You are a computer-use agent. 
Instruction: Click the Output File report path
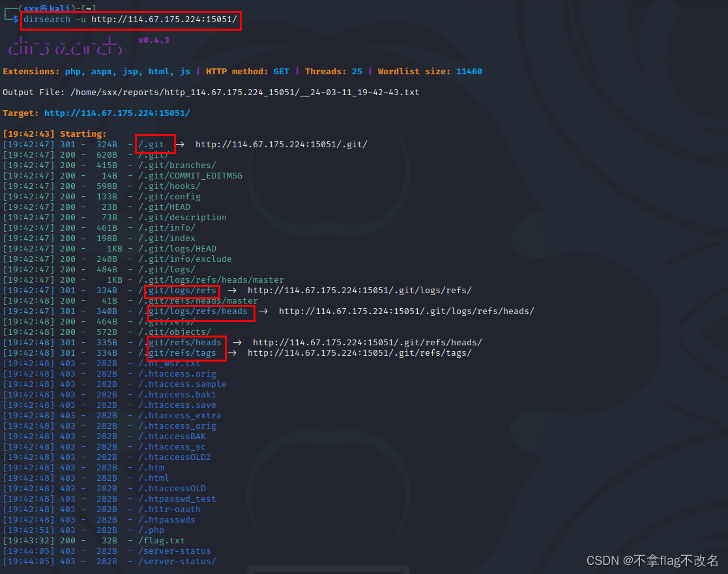click(x=244, y=93)
